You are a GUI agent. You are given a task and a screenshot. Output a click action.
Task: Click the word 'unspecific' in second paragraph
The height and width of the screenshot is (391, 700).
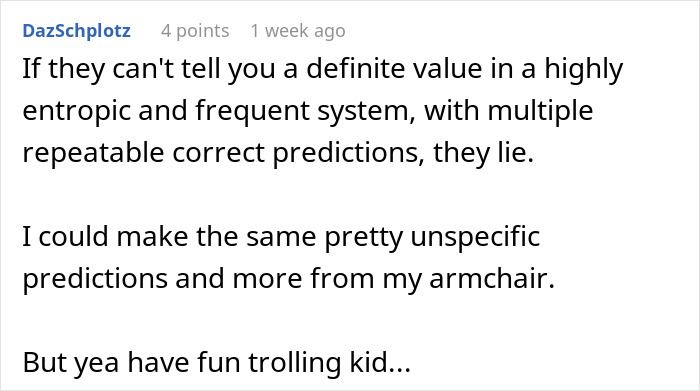click(x=475, y=237)
